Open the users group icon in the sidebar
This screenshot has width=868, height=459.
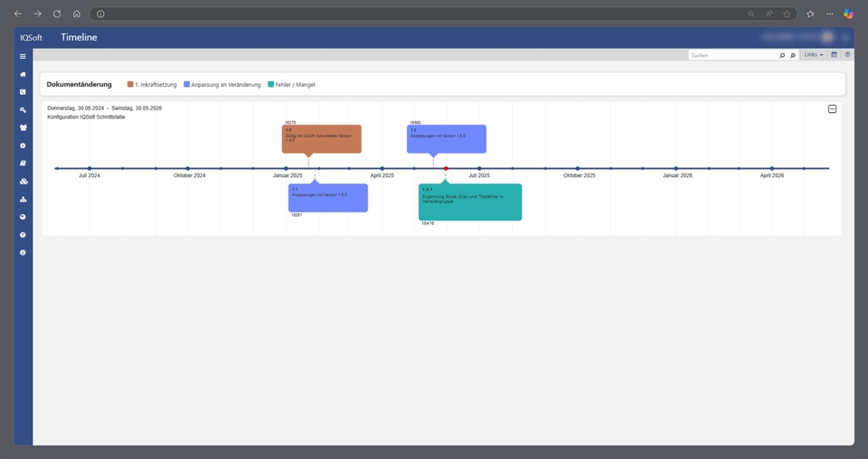pyautogui.click(x=23, y=127)
